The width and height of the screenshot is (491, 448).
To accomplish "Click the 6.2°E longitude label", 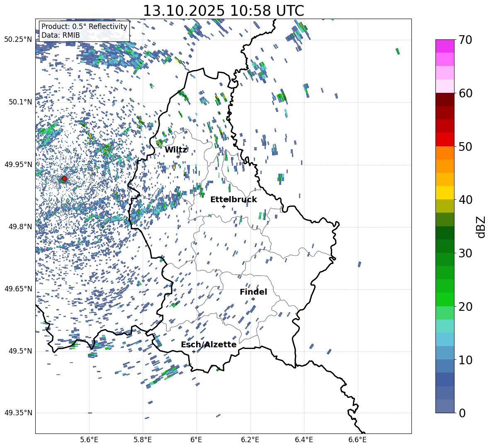I will [250, 440].
